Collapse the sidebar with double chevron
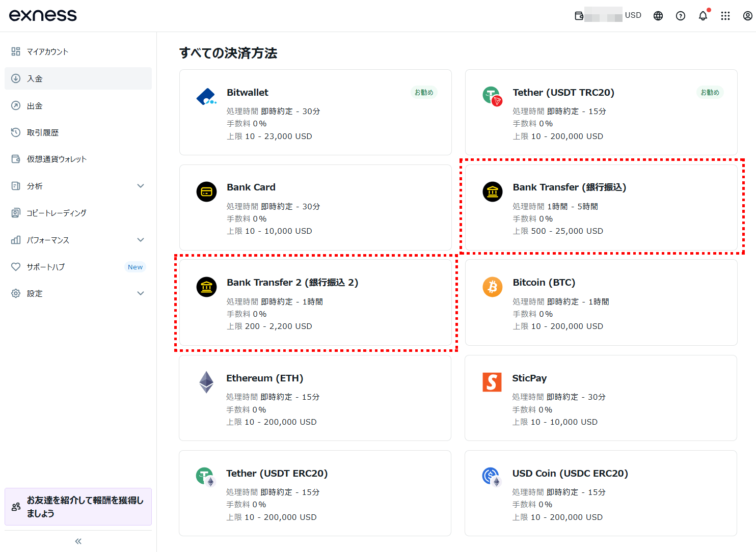756x552 pixels. [78, 541]
